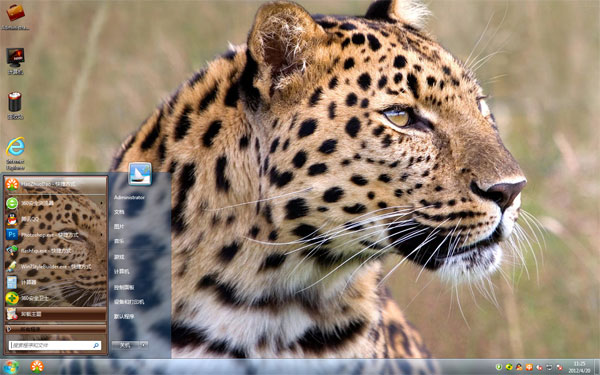
Task: Expand the All Programs list
Action: click(55, 329)
